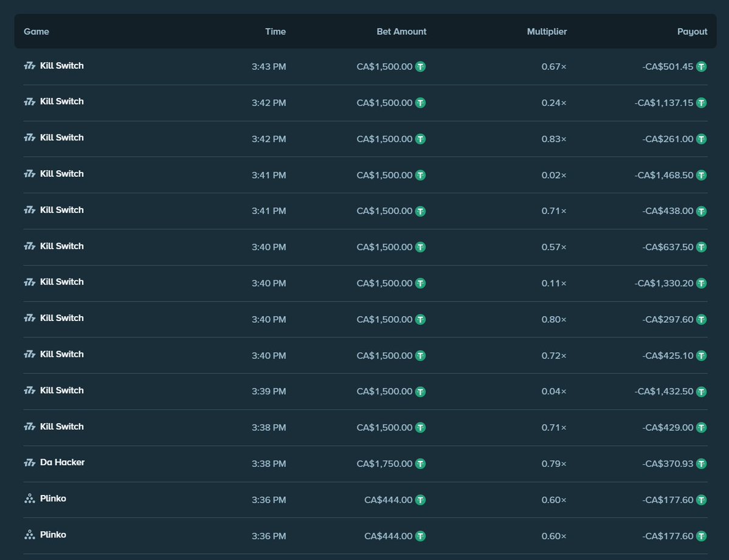Click Tether coin icon beside -CA$1,468.50 payout
The width and height of the screenshot is (729, 560).
click(701, 175)
